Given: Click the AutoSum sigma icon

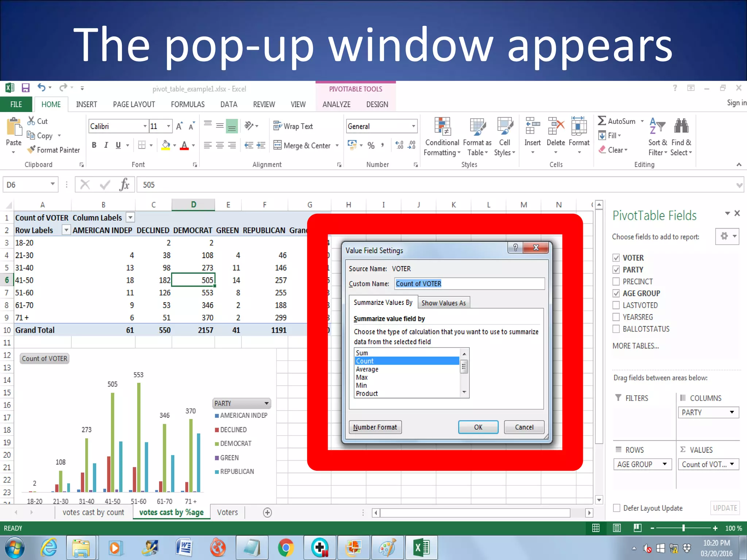Looking at the screenshot, I should click(x=602, y=121).
